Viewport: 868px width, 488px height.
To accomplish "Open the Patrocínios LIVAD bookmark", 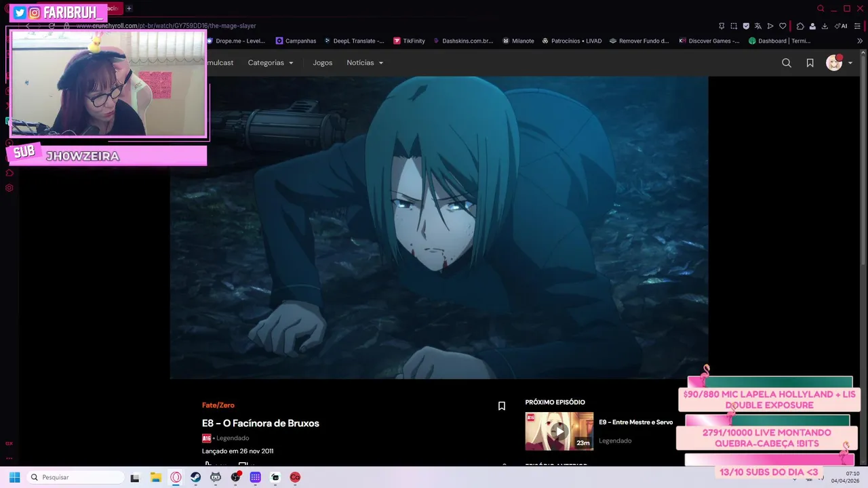I will pos(572,41).
